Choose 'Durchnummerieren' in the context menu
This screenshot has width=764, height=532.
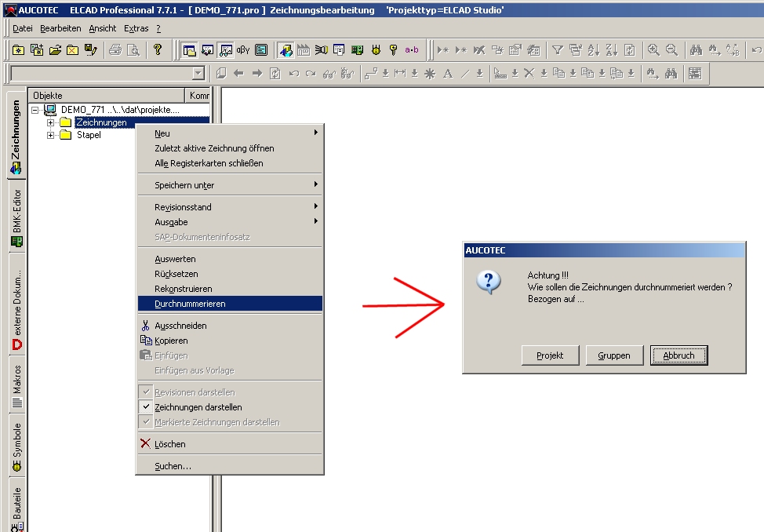(x=230, y=304)
